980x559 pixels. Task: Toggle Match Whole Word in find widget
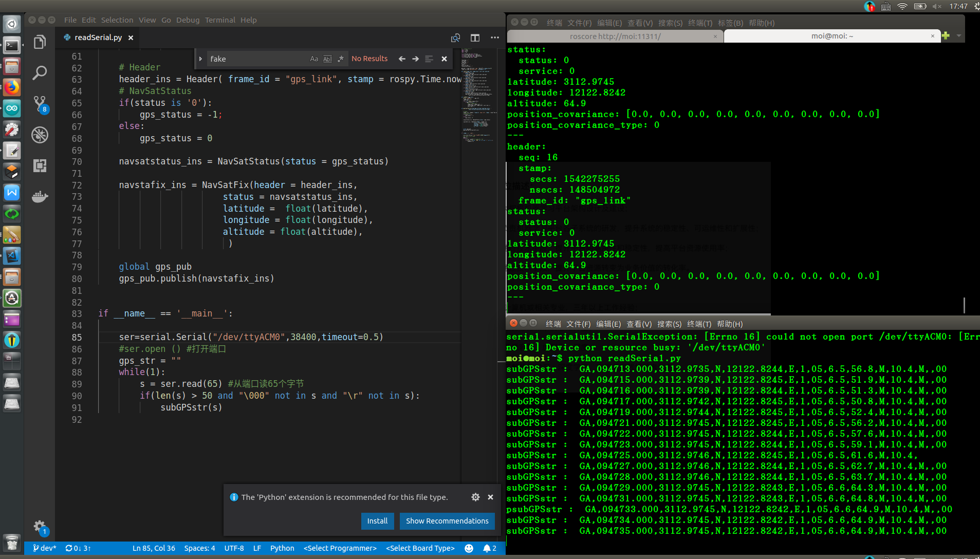pyautogui.click(x=327, y=59)
